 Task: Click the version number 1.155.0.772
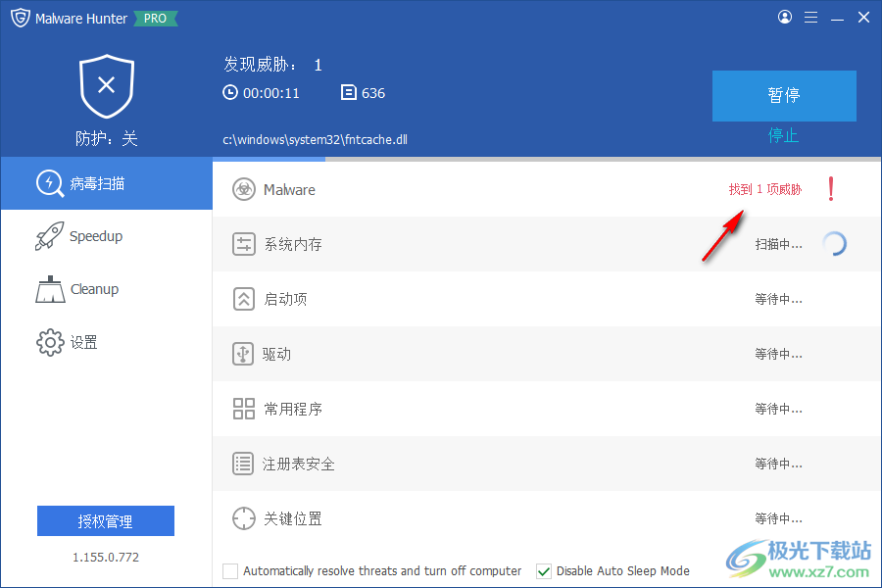pos(106,557)
